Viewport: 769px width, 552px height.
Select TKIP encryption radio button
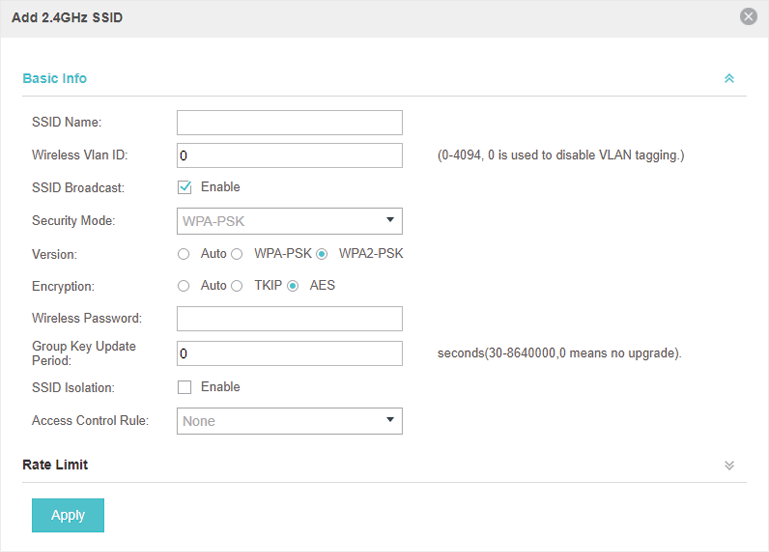tap(237, 286)
